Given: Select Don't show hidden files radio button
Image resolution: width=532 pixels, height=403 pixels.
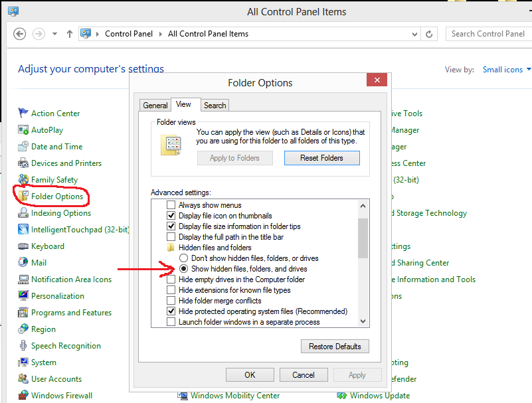Looking at the screenshot, I should [183, 258].
